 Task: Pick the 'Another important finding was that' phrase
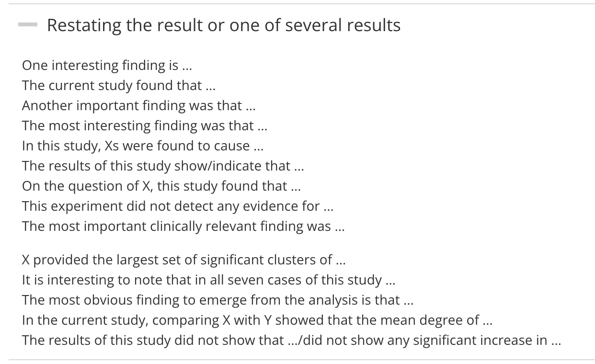[x=132, y=105]
